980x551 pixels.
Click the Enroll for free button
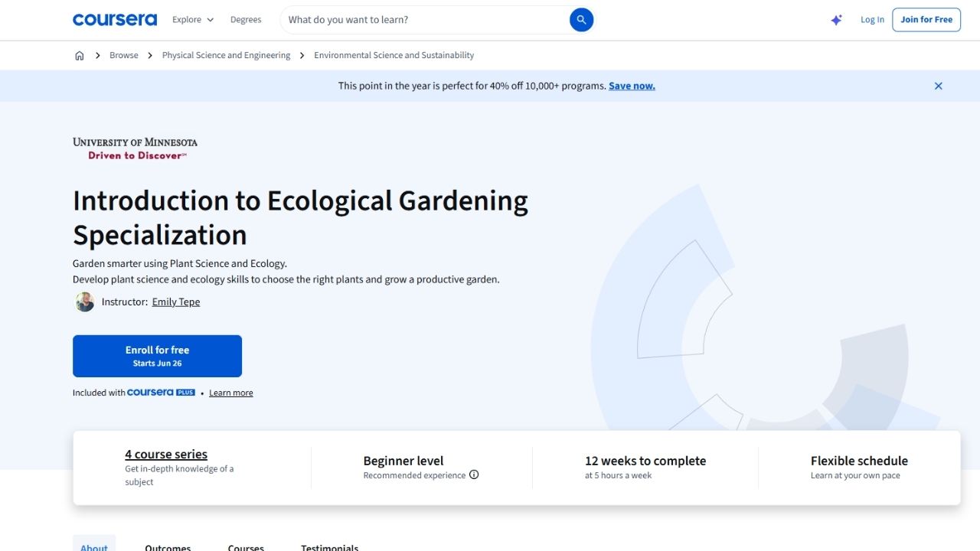pos(157,356)
